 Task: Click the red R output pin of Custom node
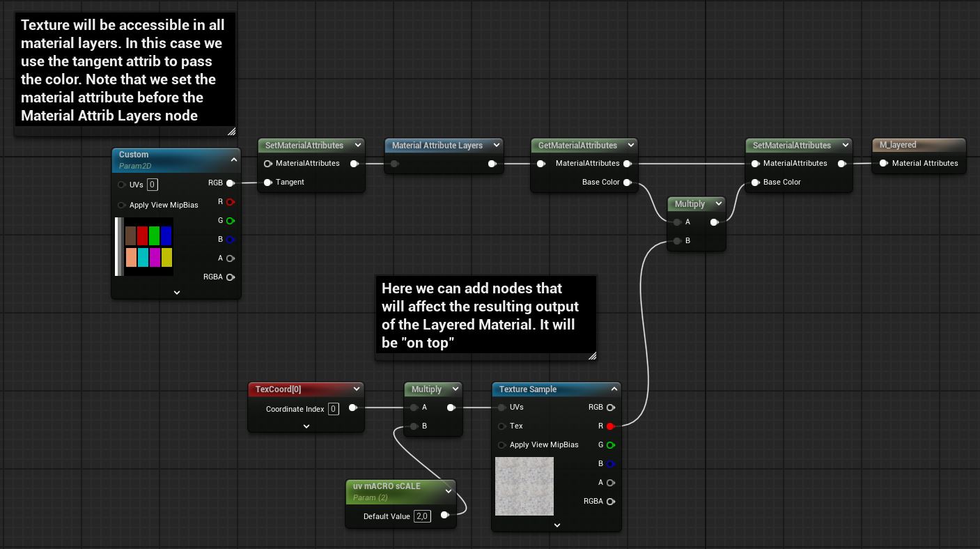click(x=230, y=202)
